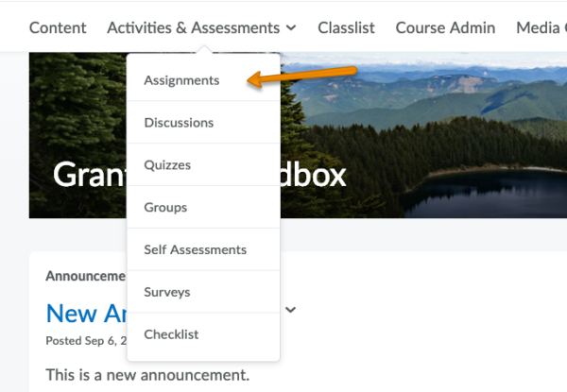The width and height of the screenshot is (567, 392).
Task: Select Quizzes in the dropdown menu
Action: (167, 165)
